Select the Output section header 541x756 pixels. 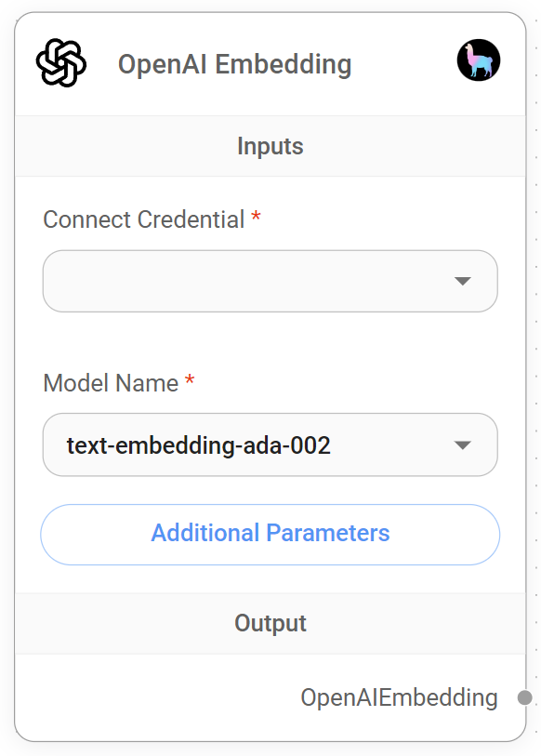tap(270, 623)
